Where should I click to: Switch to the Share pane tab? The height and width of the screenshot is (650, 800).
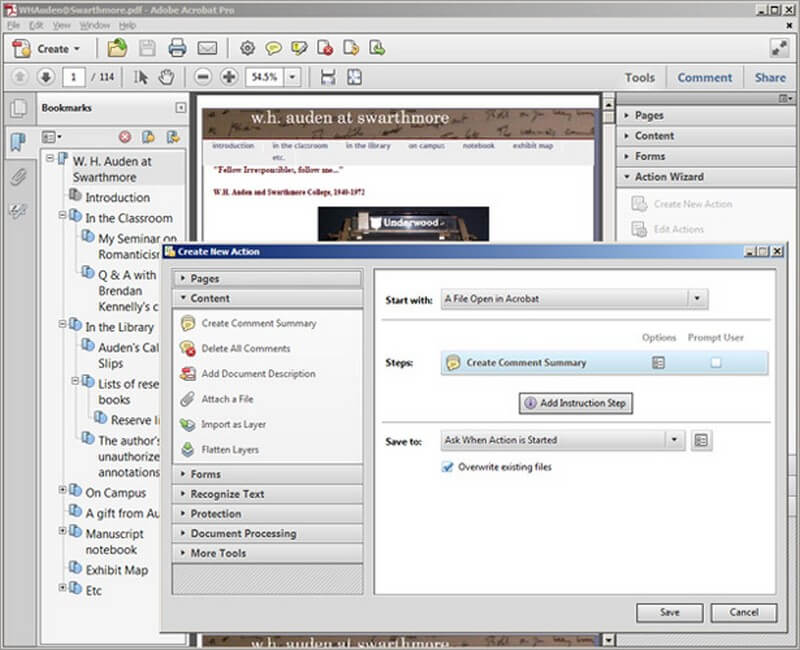(x=770, y=78)
